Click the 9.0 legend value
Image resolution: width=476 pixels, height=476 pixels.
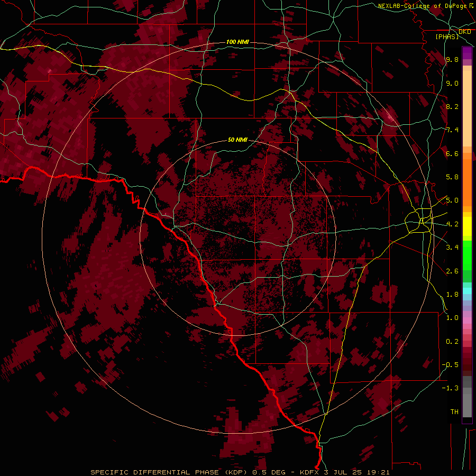452,84
